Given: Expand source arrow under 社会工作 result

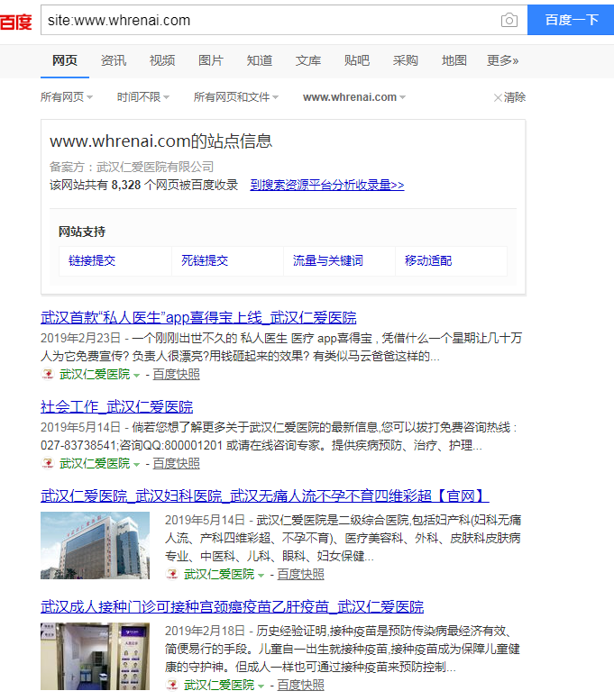Looking at the screenshot, I should pyautogui.click(x=137, y=465).
